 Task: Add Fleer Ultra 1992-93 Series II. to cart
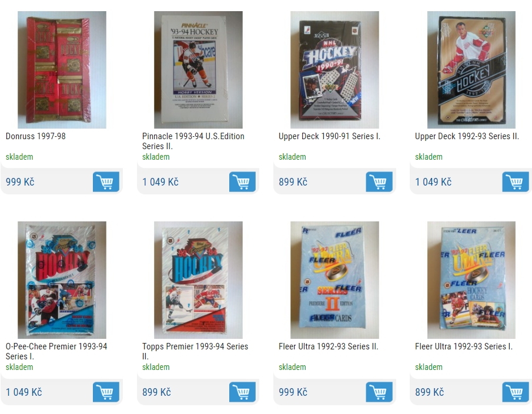pos(379,392)
